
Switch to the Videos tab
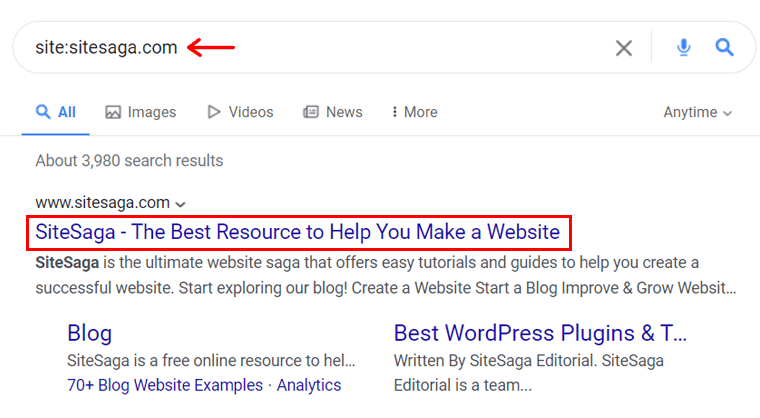240,112
